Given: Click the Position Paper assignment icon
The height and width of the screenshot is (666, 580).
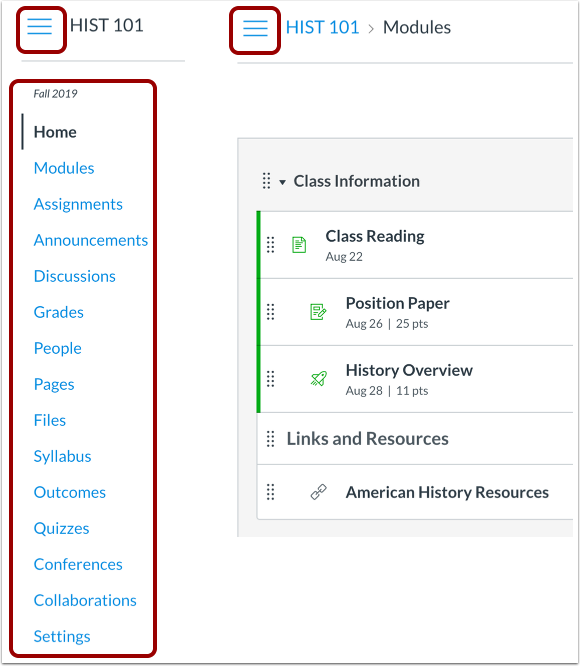Looking at the screenshot, I should click(x=318, y=312).
